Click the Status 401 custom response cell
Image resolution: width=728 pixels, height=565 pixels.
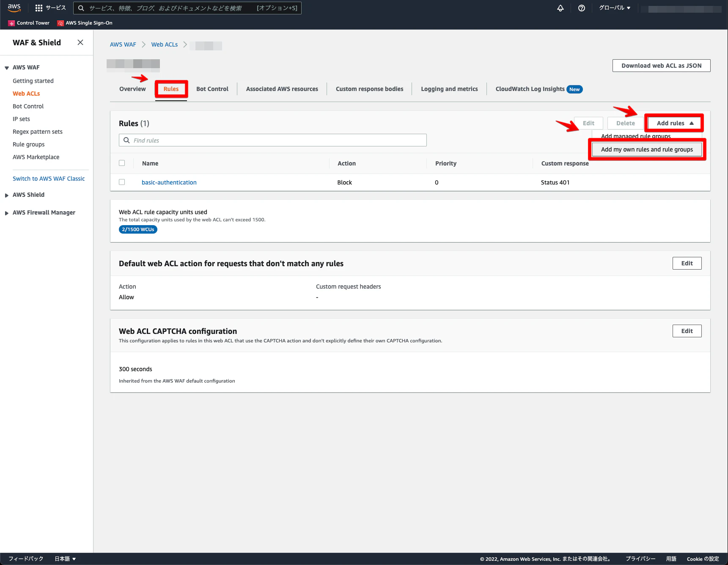[x=555, y=182]
